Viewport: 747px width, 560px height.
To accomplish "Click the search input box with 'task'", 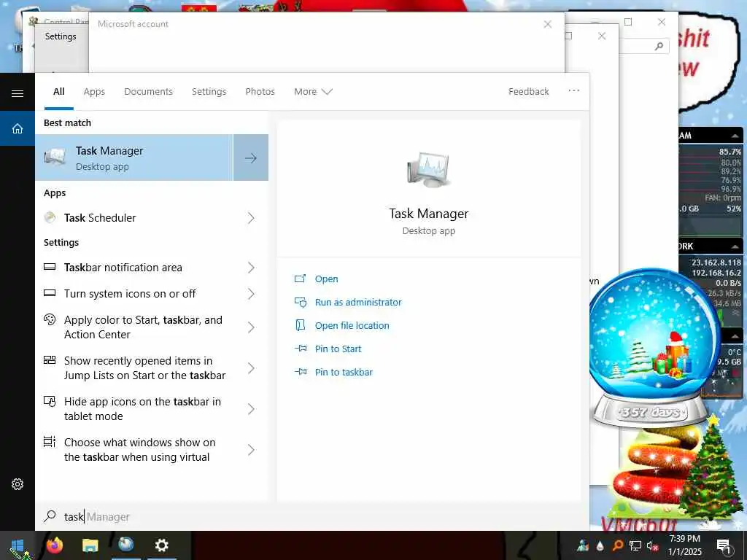I will point(312,517).
